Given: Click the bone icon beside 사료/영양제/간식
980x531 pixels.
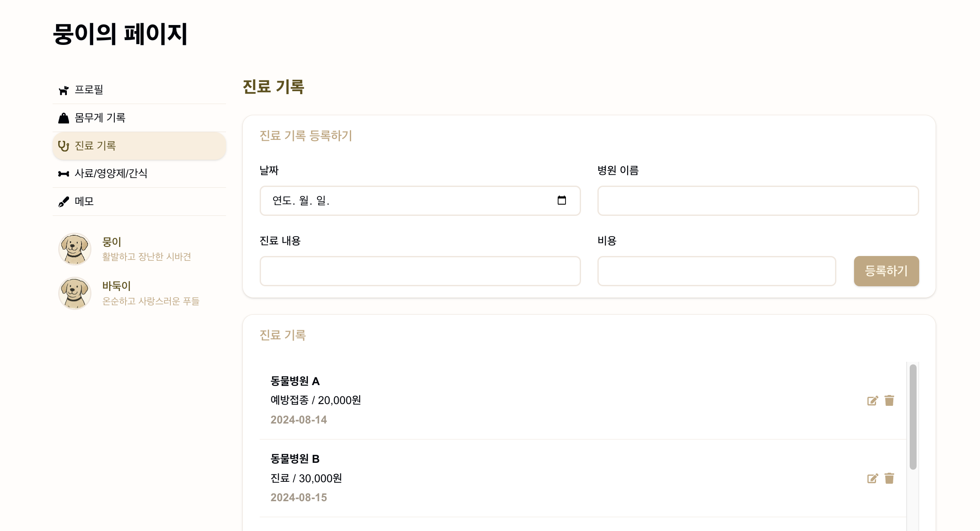Looking at the screenshot, I should 63,174.
